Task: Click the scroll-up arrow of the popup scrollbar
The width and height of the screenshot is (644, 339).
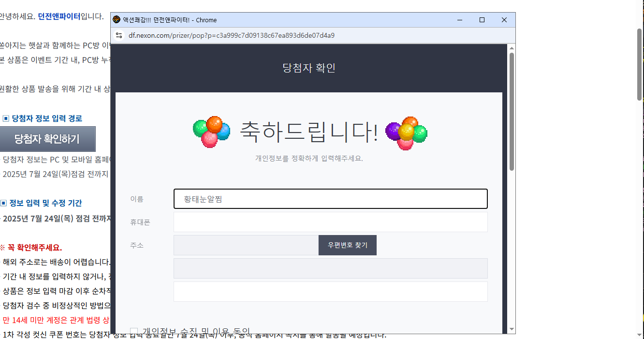Action: coord(512,48)
